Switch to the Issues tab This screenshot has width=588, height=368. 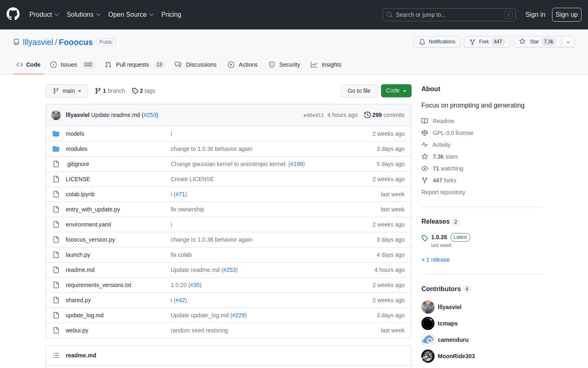pyautogui.click(x=72, y=65)
